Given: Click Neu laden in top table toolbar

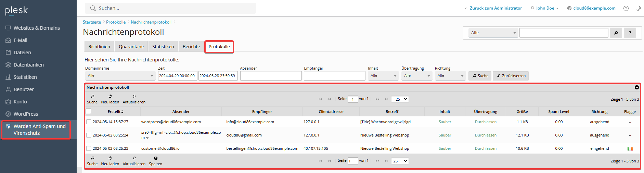Looking at the screenshot, I should tap(110, 99).
